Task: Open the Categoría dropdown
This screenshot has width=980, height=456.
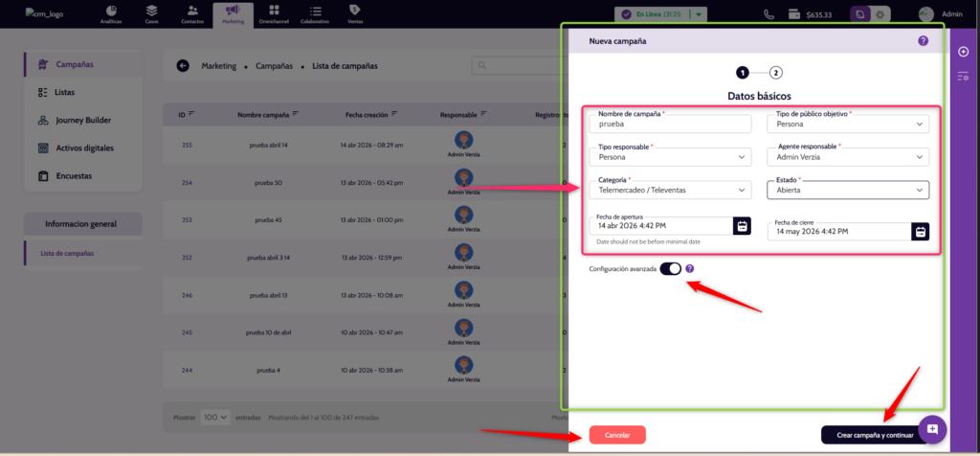Action: 670,190
